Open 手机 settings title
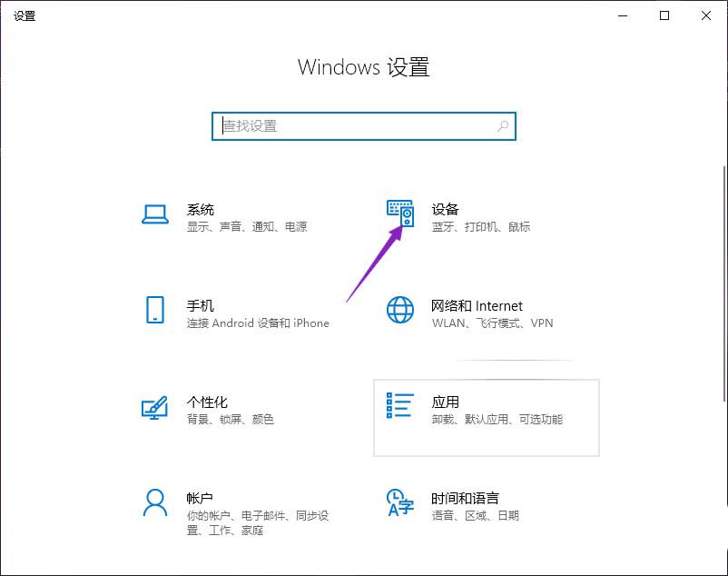This screenshot has height=576, width=728. tap(200, 306)
